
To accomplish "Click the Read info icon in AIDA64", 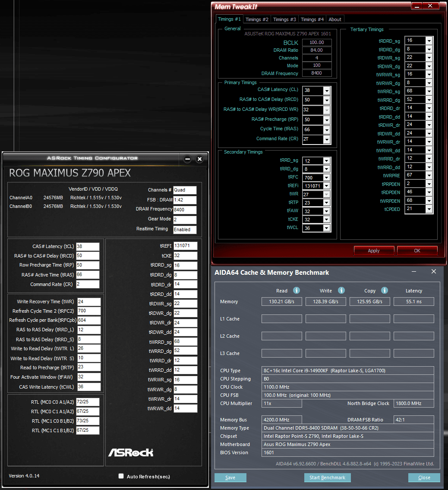I will 297,290.
